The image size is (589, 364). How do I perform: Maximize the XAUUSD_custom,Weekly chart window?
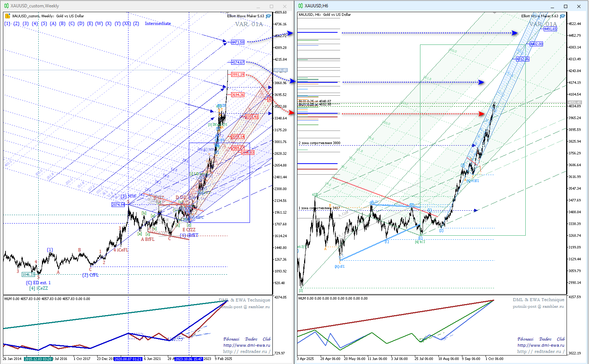pyautogui.click(x=271, y=6)
